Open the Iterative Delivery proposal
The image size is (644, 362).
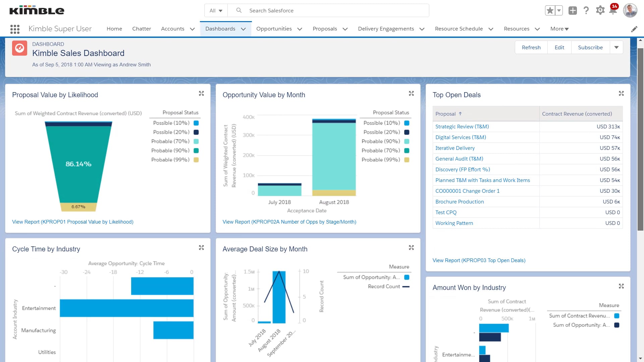(455, 148)
